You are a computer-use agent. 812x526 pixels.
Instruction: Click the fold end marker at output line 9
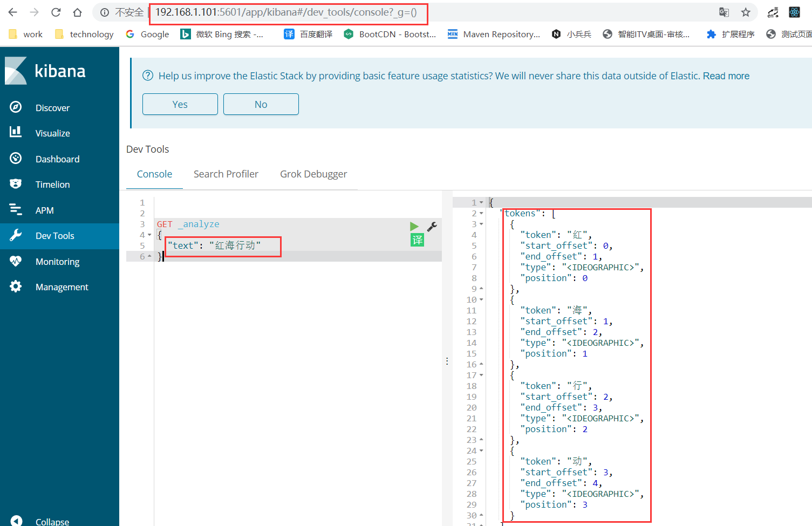coord(481,289)
